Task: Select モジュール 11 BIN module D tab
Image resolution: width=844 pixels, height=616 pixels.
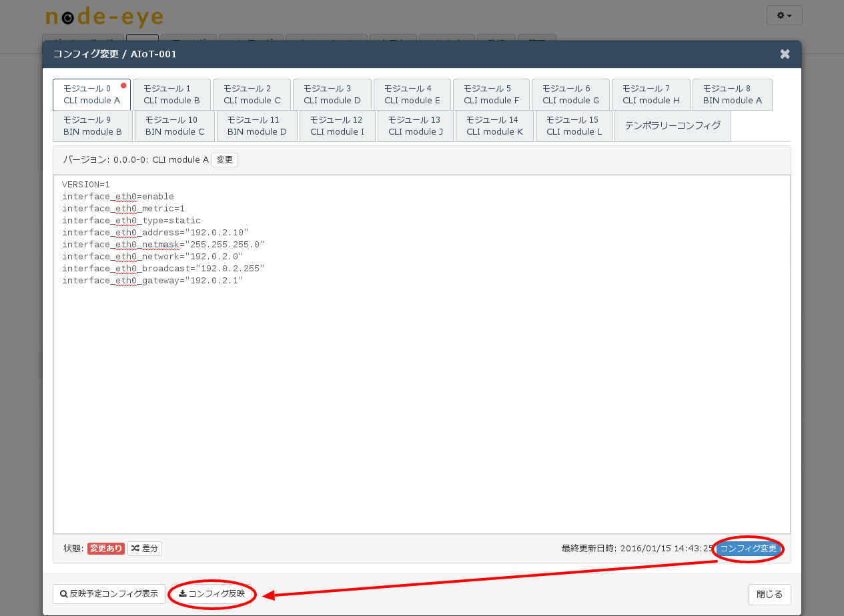Action: click(257, 126)
